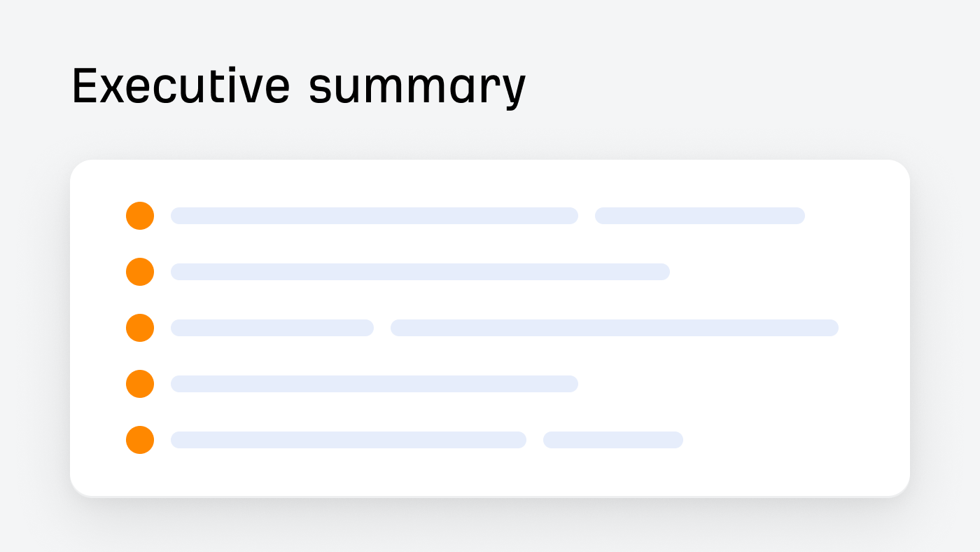Click the word "Executive" in the heading
This screenshot has width=980, height=552.
click(x=181, y=86)
